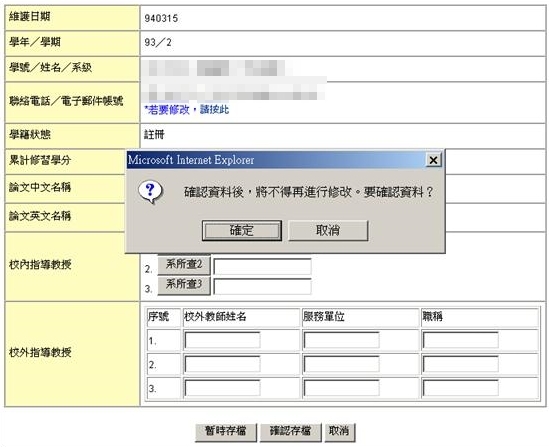Click row 1 服務單位 input field
The width and height of the screenshot is (549, 447).
(x=341, y=340)
